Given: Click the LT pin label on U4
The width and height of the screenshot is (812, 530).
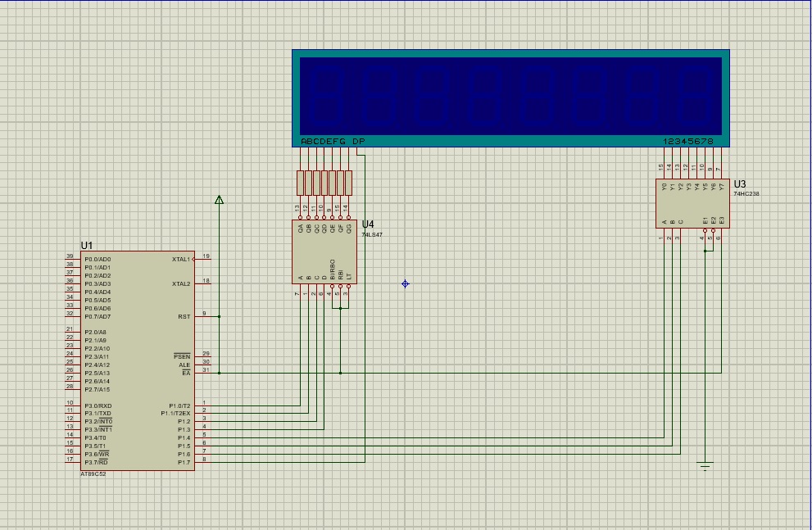Looking at the screenshot, I should pyautogui.click(x=348, y=276).
